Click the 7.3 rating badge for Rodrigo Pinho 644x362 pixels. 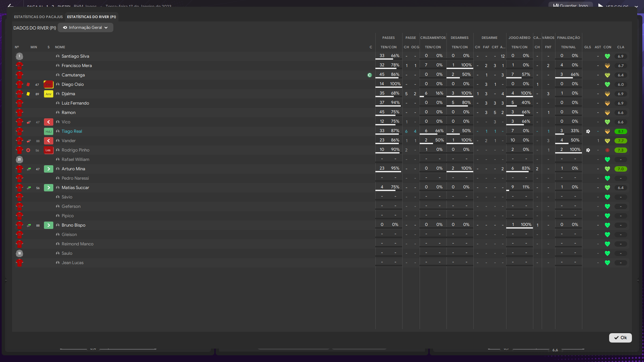click(621, 150)
